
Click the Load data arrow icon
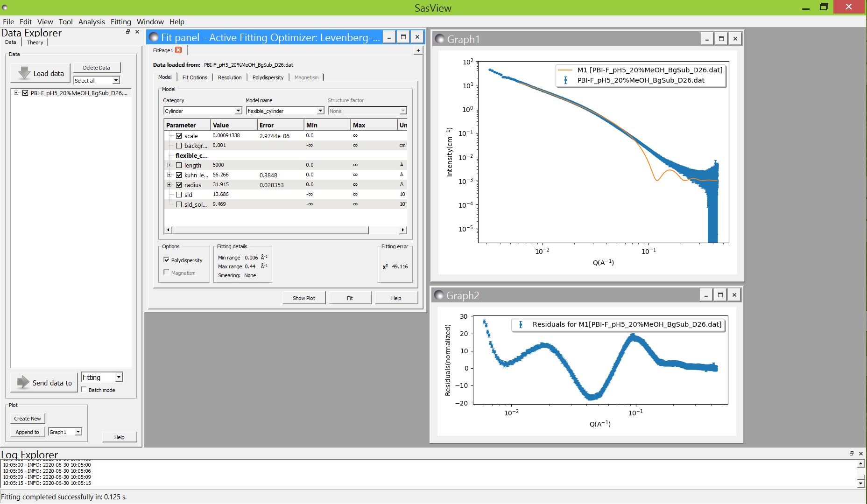coord(24,73)
